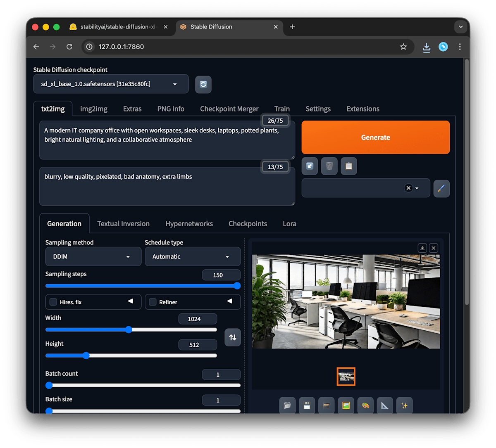Open the Extensions tab
The height and width of the screenshot is (448, 496).
[x=363, y=109]
